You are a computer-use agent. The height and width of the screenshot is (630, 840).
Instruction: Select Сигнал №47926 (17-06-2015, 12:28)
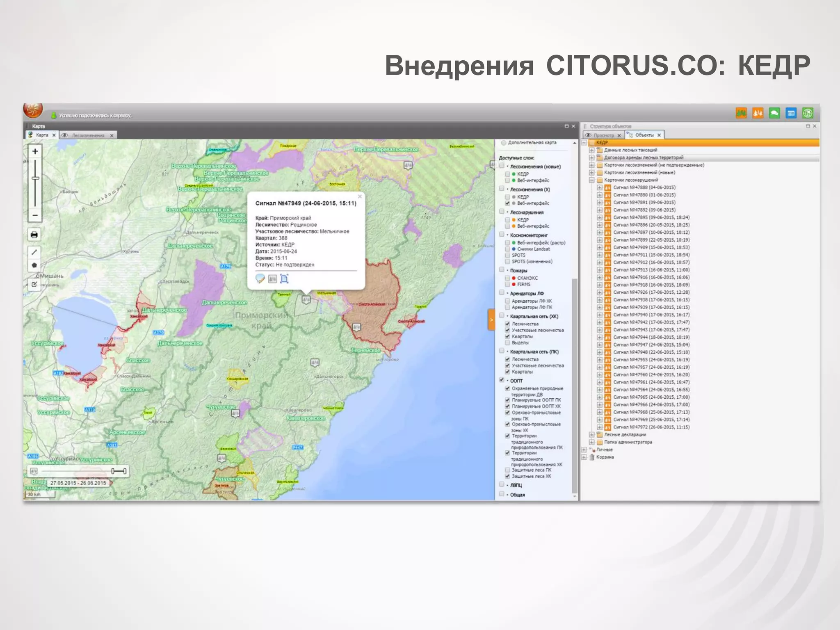click(651, 292)
